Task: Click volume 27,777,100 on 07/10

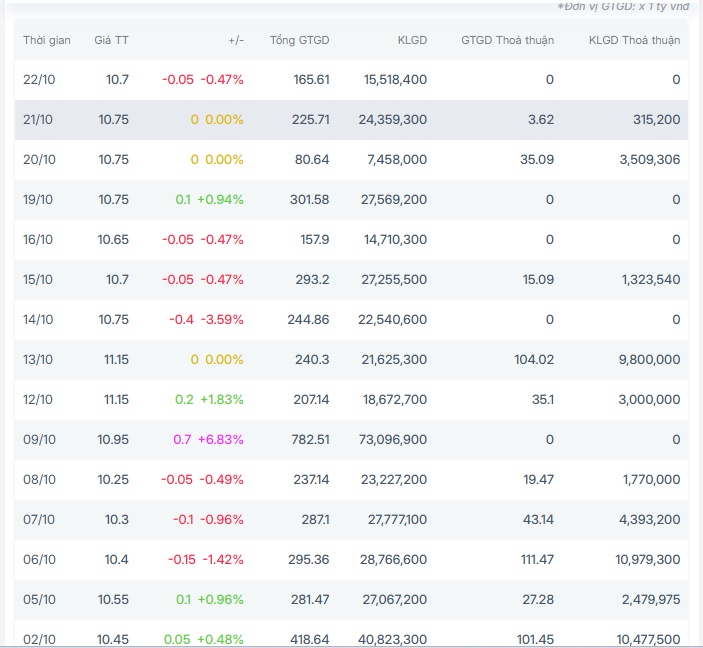Action: click(397, 519)
